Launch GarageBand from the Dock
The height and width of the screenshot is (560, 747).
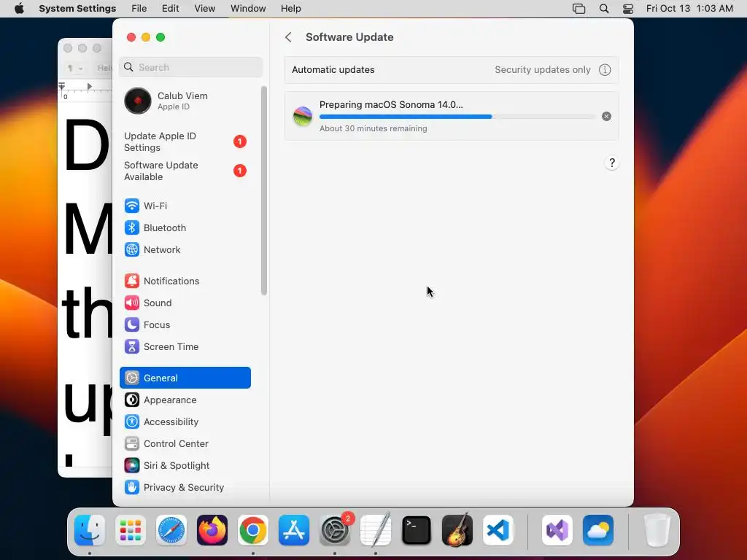point(457,530)
